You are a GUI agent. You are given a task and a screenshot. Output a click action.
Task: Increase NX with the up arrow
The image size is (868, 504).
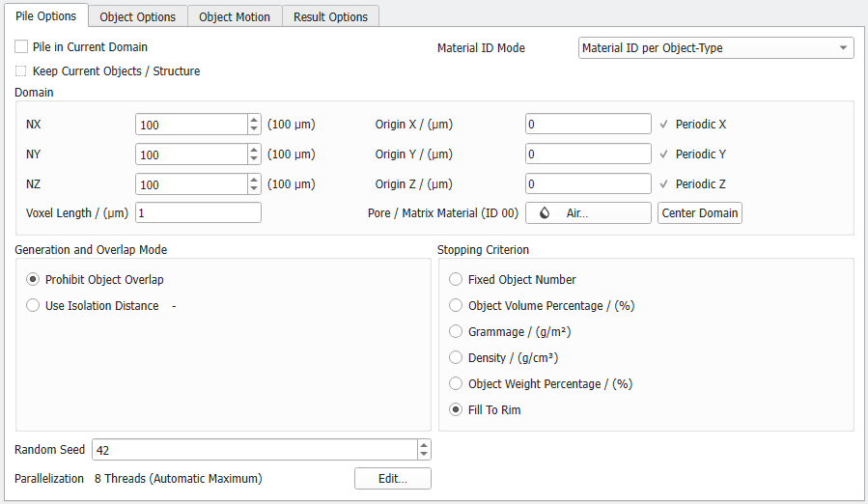tap(254, 120)
